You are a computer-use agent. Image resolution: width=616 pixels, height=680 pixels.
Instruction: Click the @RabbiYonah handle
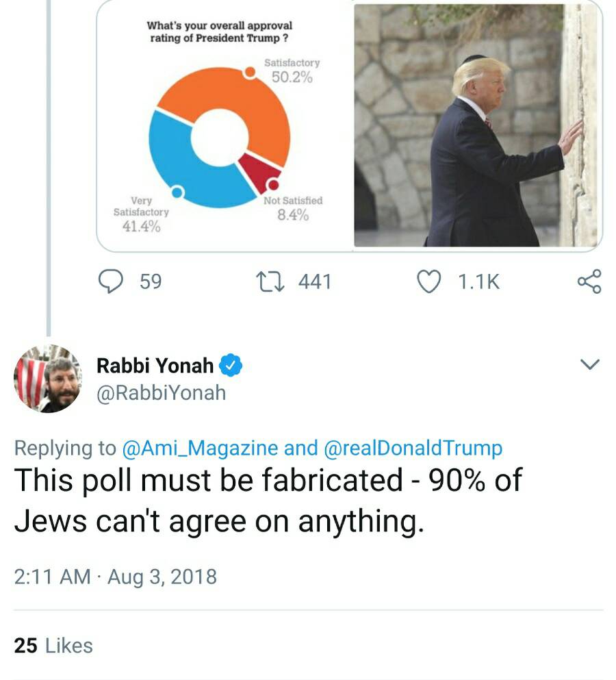(161, 394)
